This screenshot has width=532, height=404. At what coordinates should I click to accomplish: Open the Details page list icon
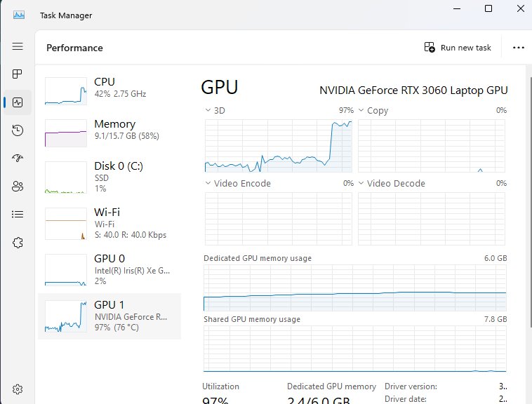18,214
